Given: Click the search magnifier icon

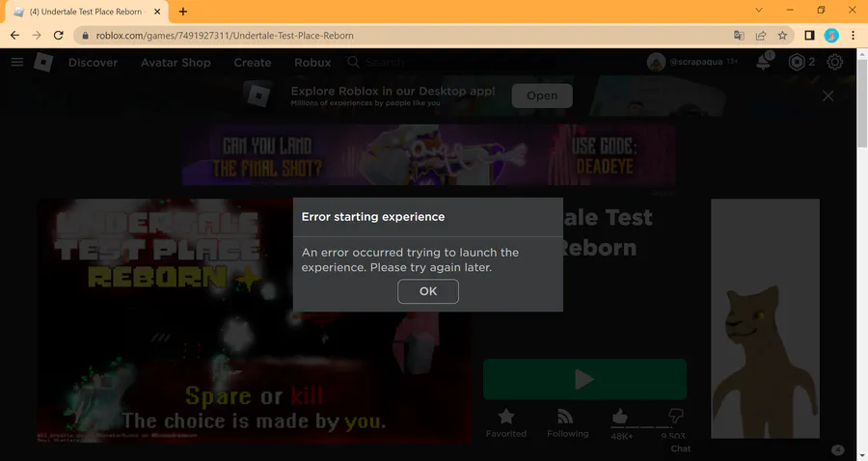Looking at the screenshot, I should (x=353, y=62).
